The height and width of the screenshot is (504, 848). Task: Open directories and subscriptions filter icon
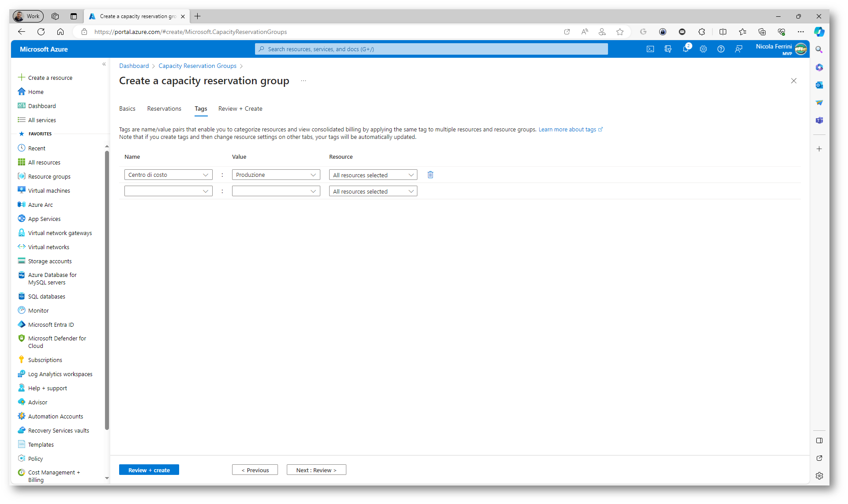668,49
